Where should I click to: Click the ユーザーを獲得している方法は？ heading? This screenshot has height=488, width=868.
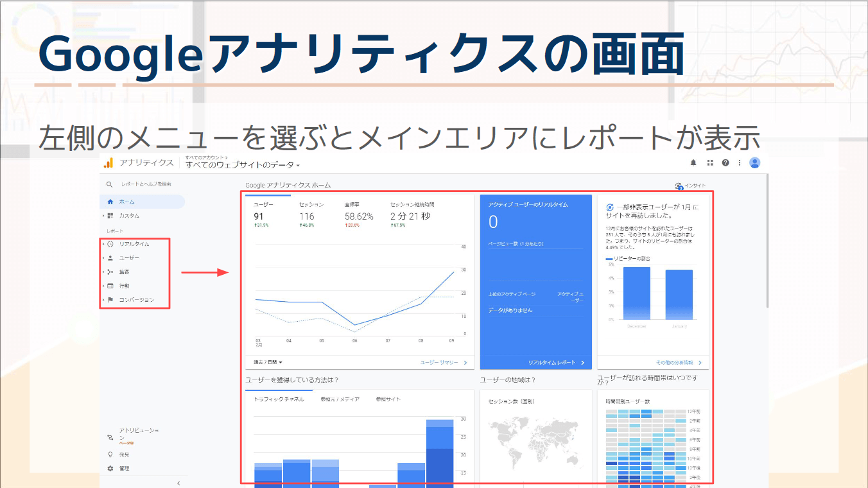pos(291,380)
